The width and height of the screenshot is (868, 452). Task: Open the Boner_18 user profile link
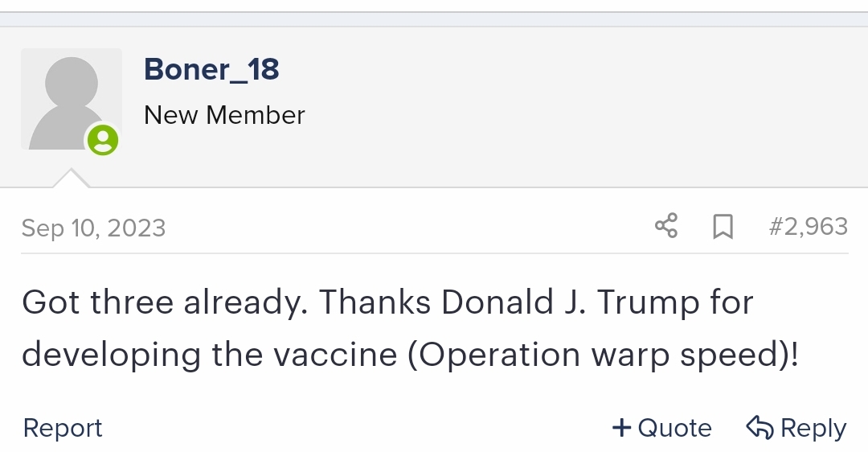211,69
